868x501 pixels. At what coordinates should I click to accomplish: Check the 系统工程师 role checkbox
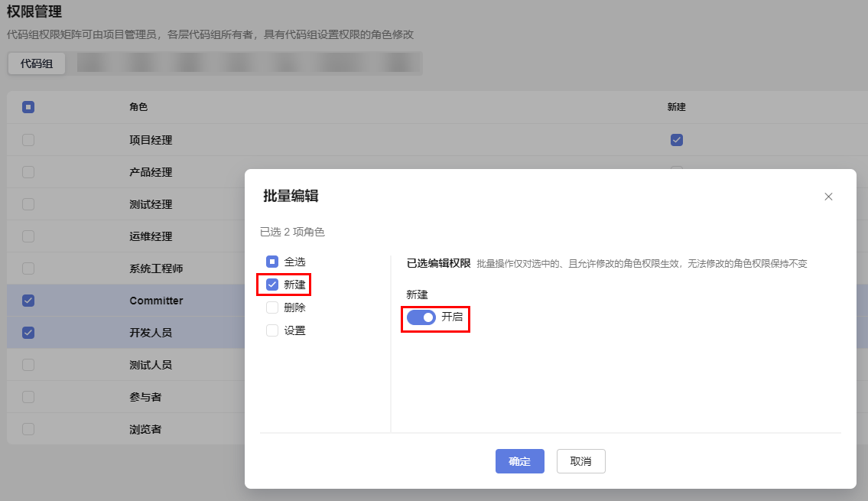click(x=28, y=268)
